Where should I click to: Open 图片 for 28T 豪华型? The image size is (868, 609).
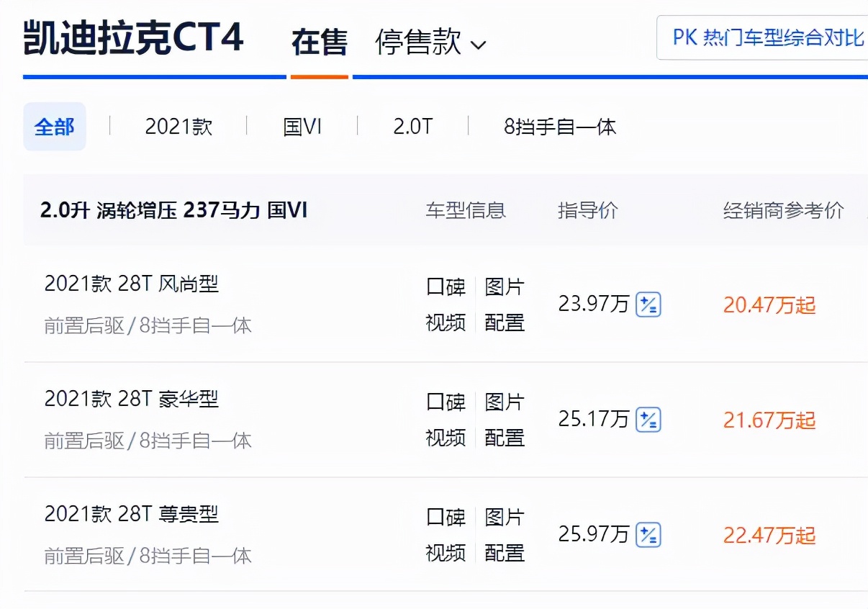click(x=505, y=402)
